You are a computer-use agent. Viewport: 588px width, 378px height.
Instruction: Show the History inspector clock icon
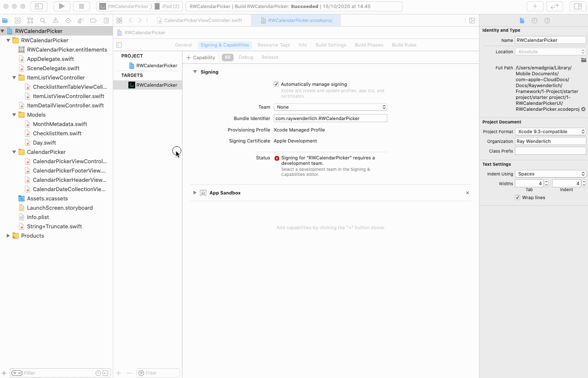534,20
